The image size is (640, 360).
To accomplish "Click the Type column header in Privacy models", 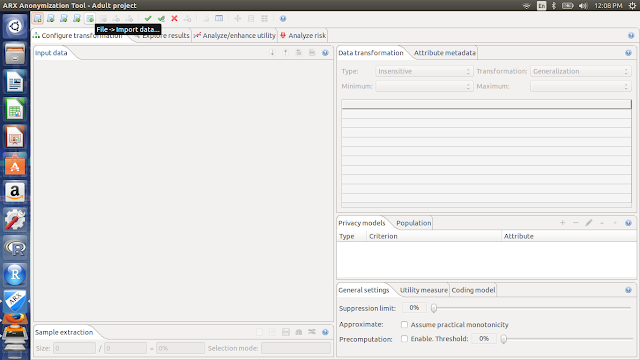I will [x=351, y=236].
